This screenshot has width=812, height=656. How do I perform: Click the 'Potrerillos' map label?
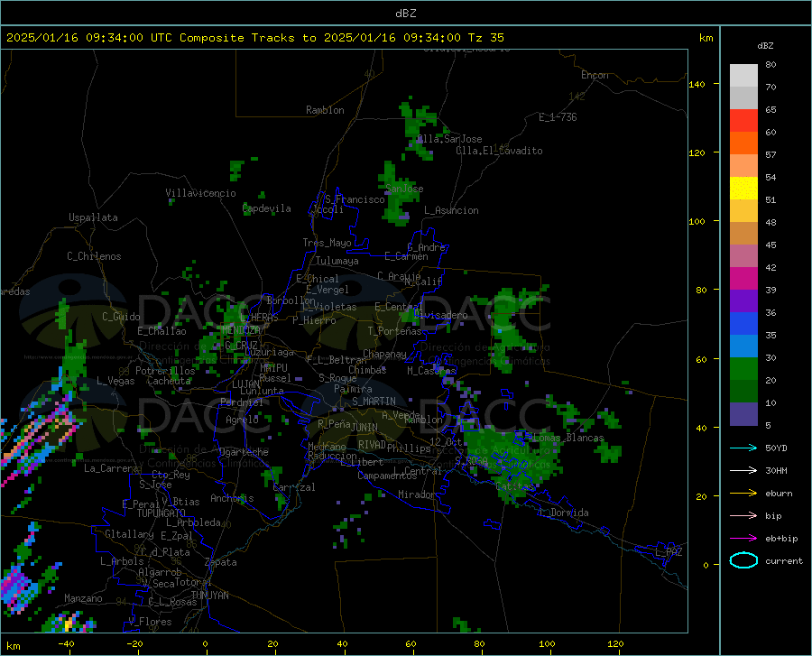[x=165, y=371]
